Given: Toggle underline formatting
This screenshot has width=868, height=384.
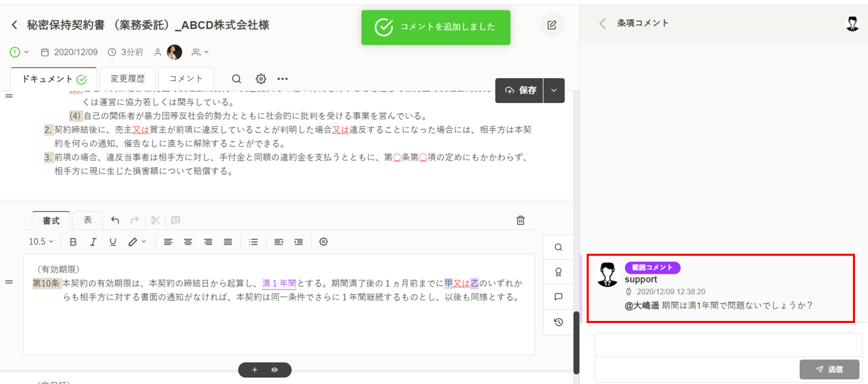Looking at the screenshot, I should point(113,242).
